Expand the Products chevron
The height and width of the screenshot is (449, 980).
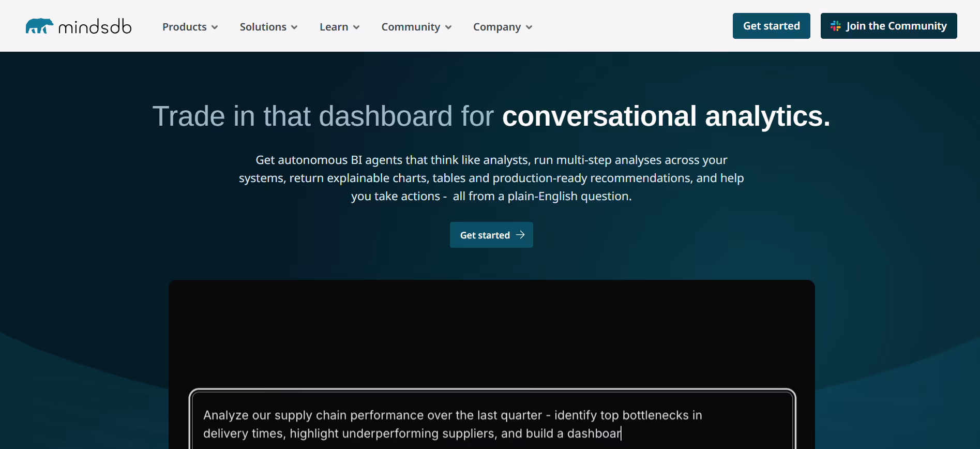pos(215,27)
